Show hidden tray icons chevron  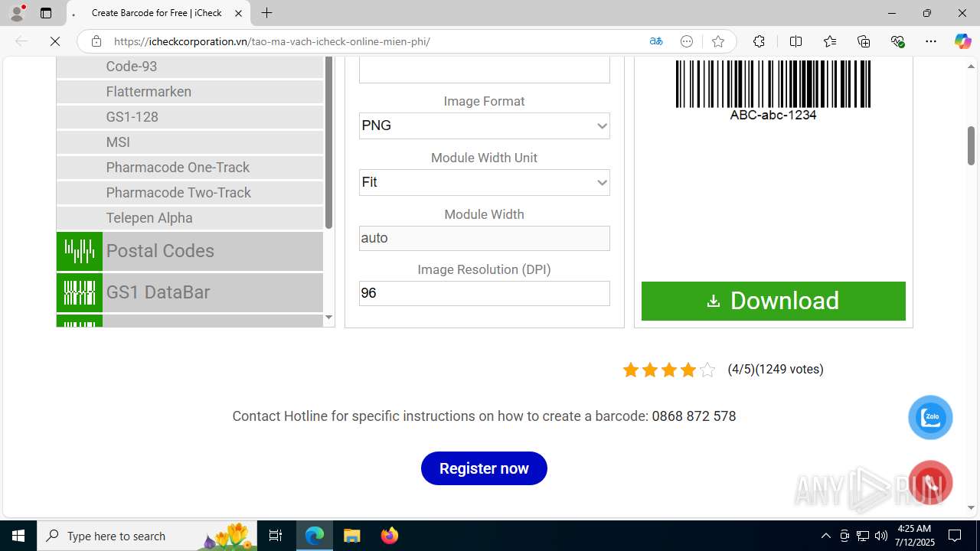826,536
